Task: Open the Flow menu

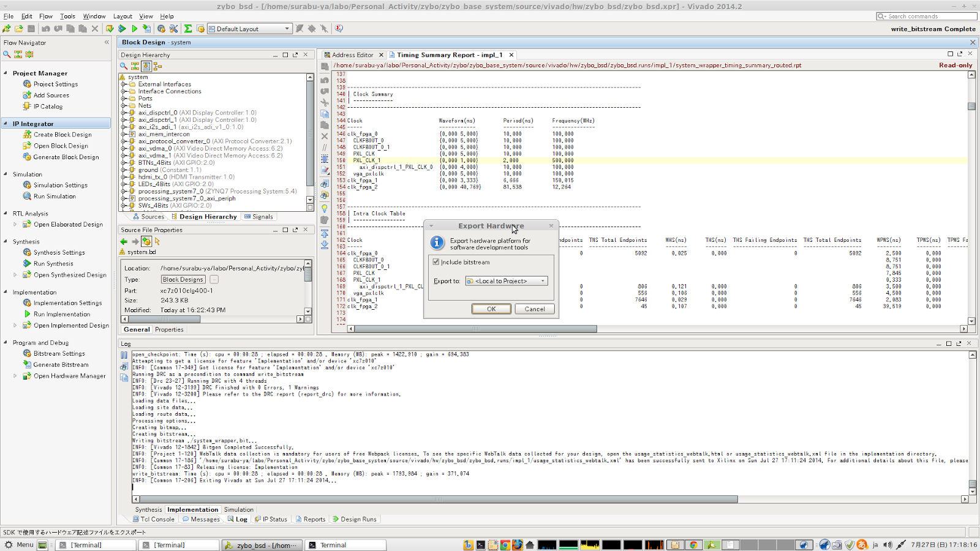Action: point(46,17)
